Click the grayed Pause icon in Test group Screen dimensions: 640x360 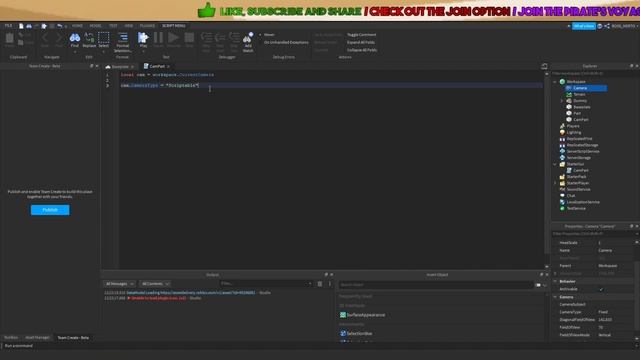pos(158,38)
